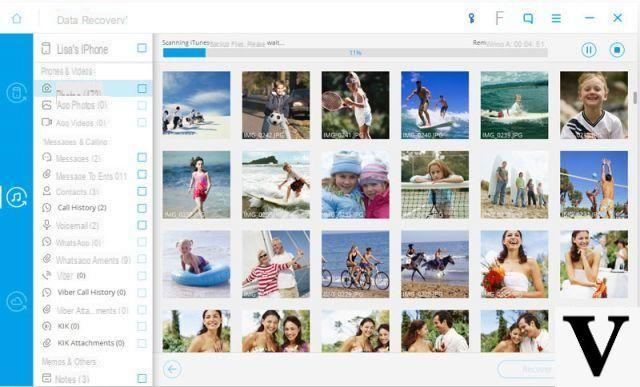The width and height of the screenshot is (640, 387).
Task: Pause the scanning process
Action: coord(589,50)
